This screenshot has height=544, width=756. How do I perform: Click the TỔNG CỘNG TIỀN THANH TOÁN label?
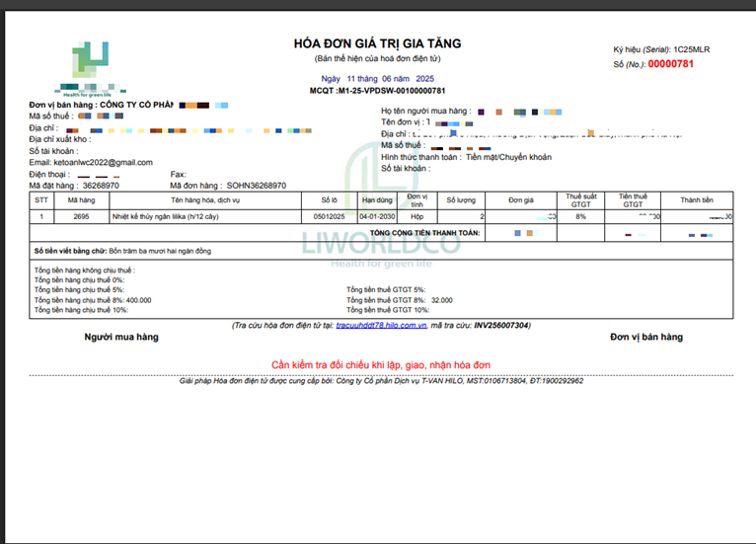pos(424,233)
